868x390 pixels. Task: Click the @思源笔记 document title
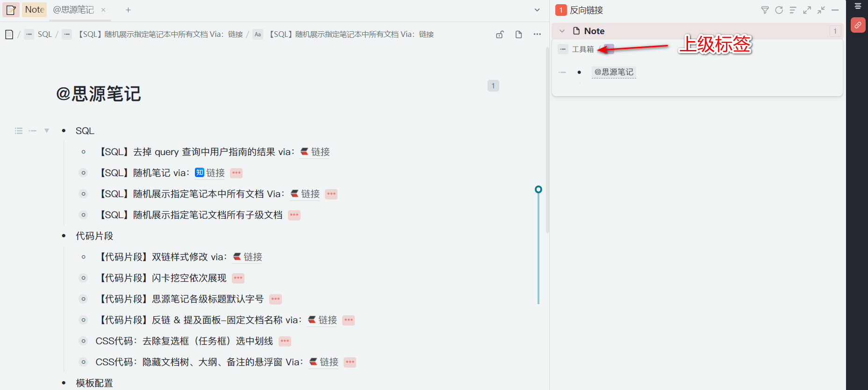point(99,94)
